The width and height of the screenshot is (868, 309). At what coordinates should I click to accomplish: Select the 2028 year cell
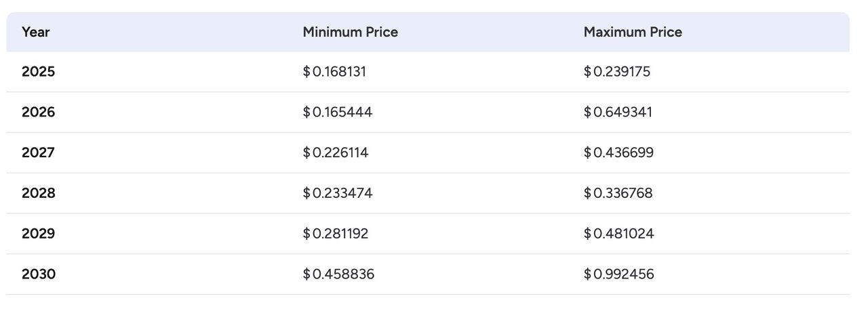[x=38, y=193]
